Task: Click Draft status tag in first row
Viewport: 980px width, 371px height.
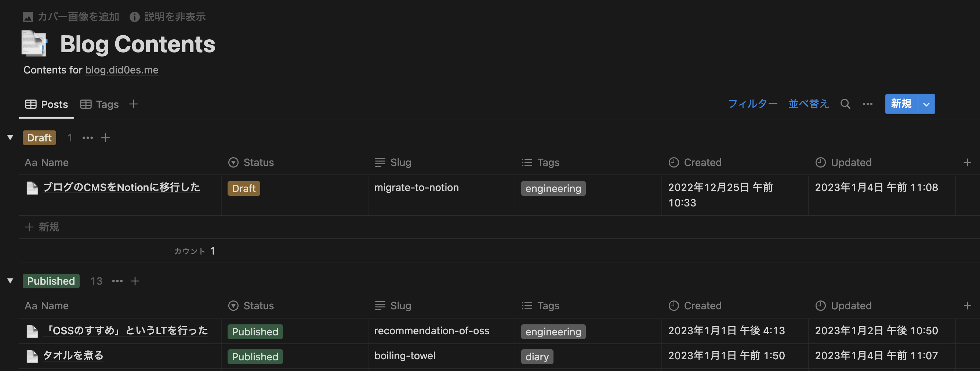Action: point(243,188)
